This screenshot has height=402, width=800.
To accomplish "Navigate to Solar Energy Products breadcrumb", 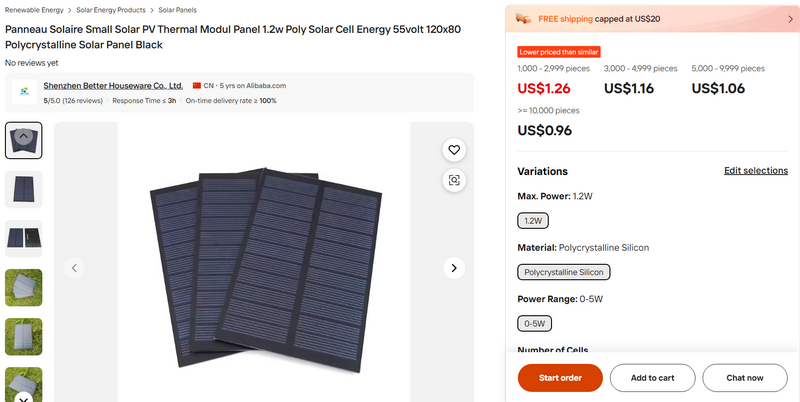I will pos(111,9).
